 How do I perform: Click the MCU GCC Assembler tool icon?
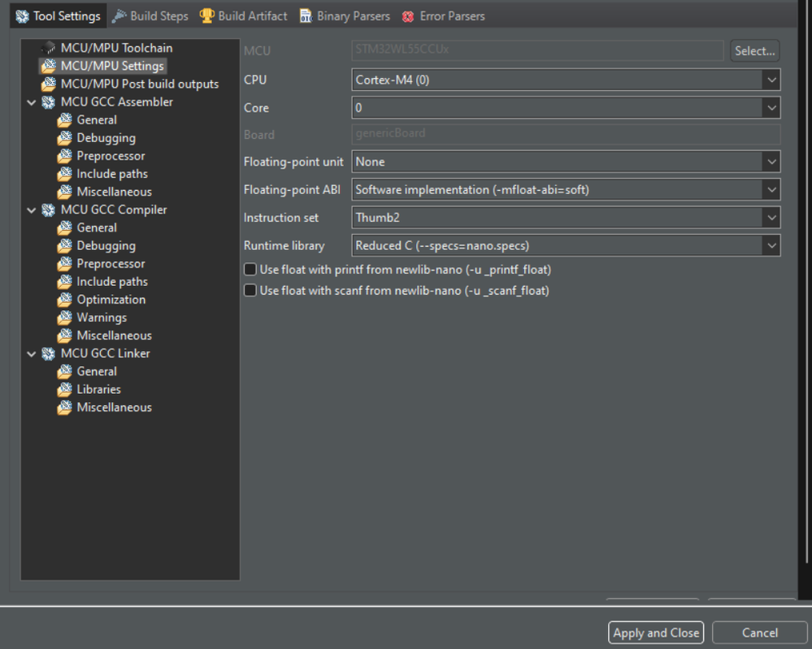click(x=48, y=102)
